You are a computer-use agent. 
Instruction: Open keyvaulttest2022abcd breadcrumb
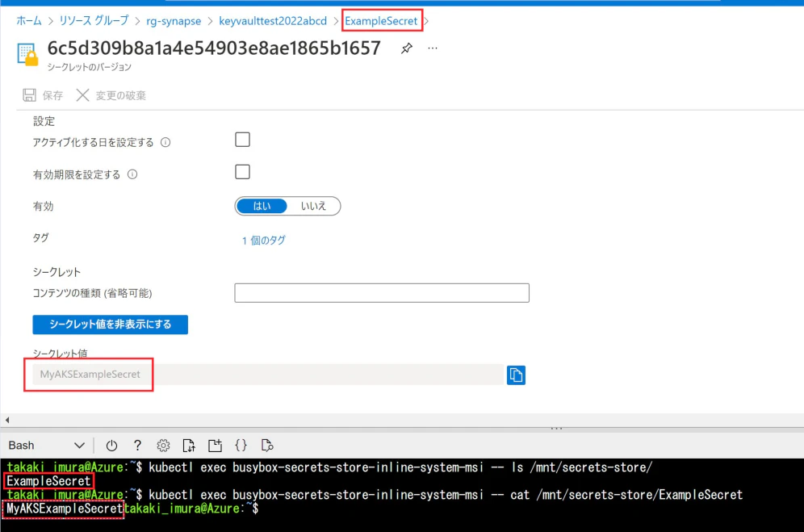(x=273, y=21)
